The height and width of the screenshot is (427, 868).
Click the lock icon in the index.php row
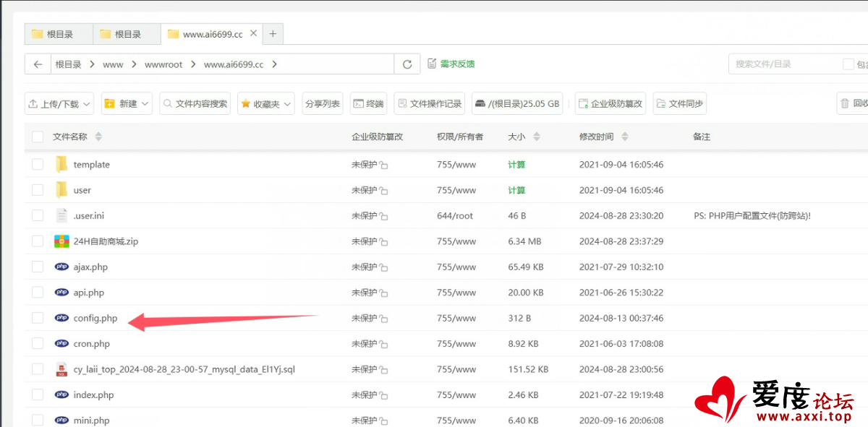pyautogui.click(x=383, y=396)
